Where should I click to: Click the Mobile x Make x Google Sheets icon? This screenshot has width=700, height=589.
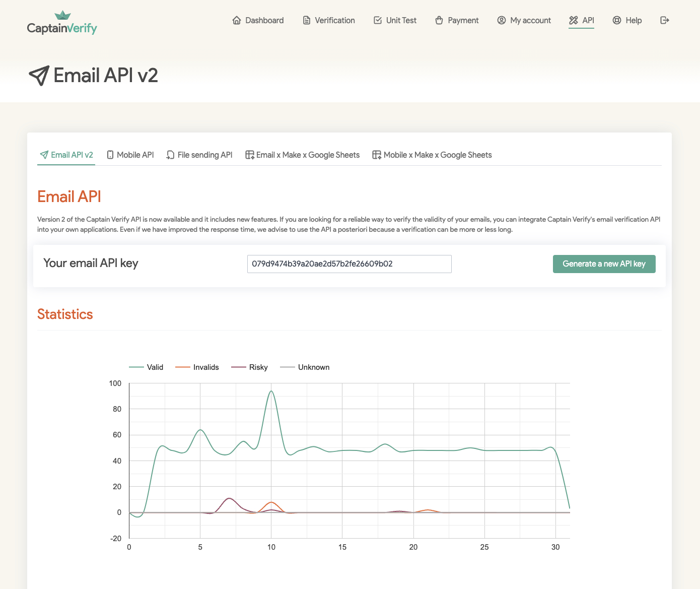377,155
